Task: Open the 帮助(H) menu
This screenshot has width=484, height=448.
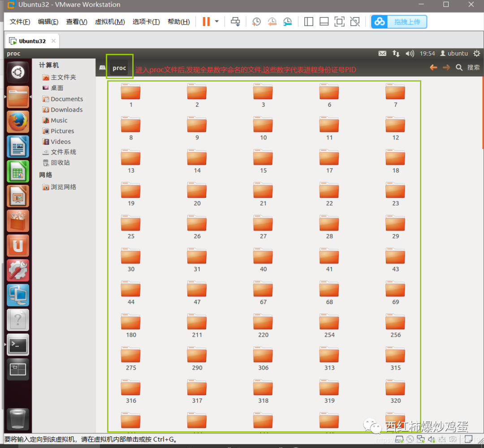Action: (178, 22)
